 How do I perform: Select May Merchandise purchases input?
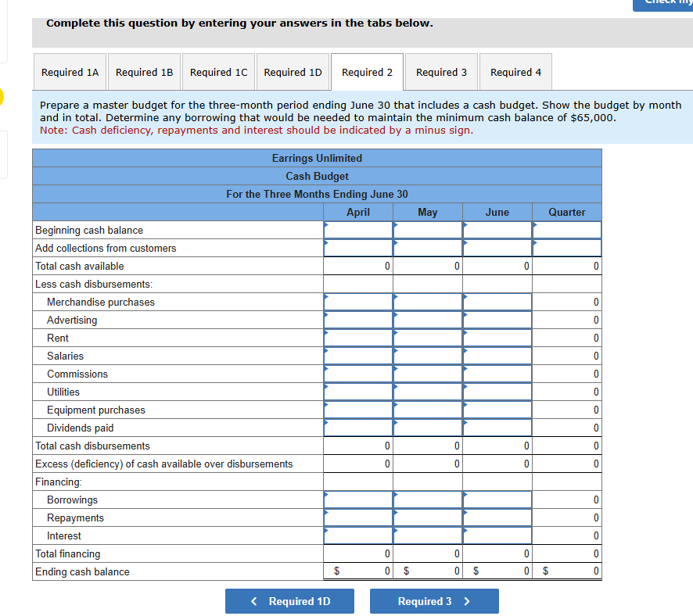[428, 302]
